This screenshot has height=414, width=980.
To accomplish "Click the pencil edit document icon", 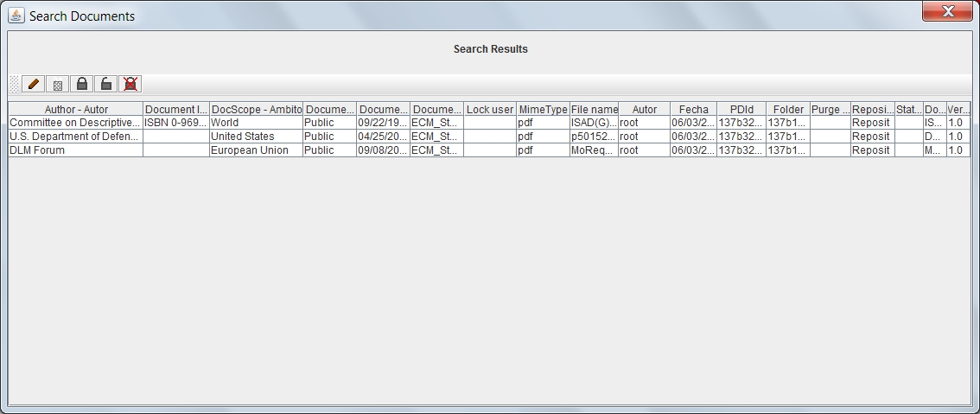I will click(x=33, y=84).
